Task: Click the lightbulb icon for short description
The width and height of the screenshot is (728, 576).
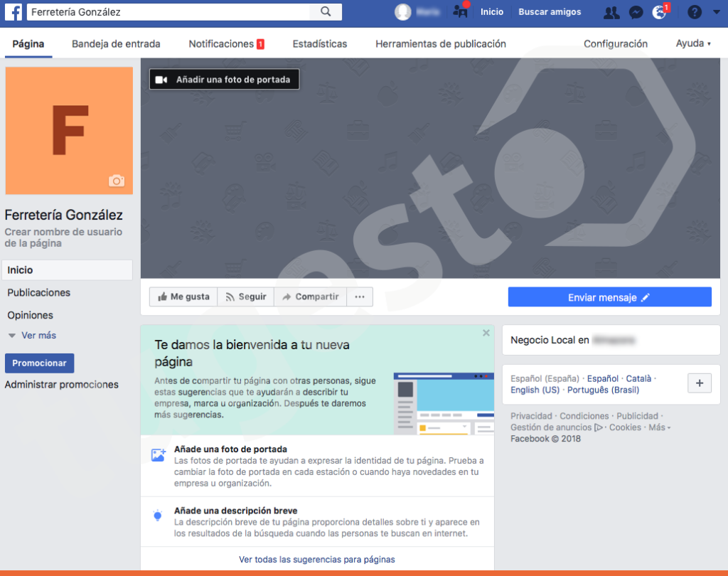Action: click(x=158, y=516)
